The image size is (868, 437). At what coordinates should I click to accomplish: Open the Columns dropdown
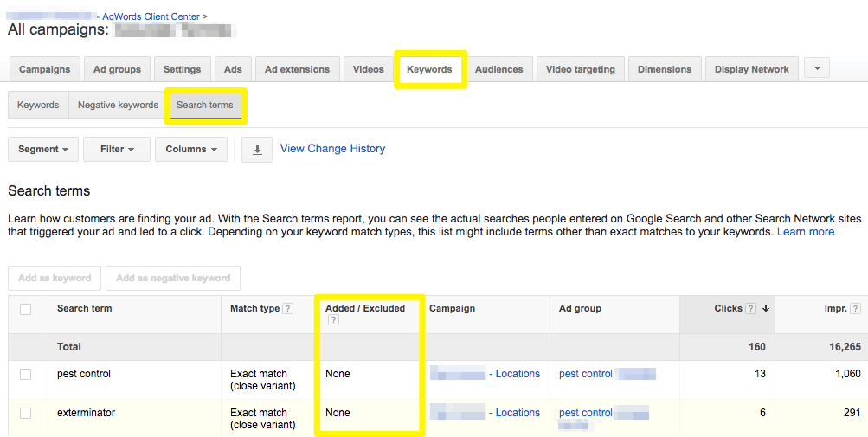pos(191,150)
